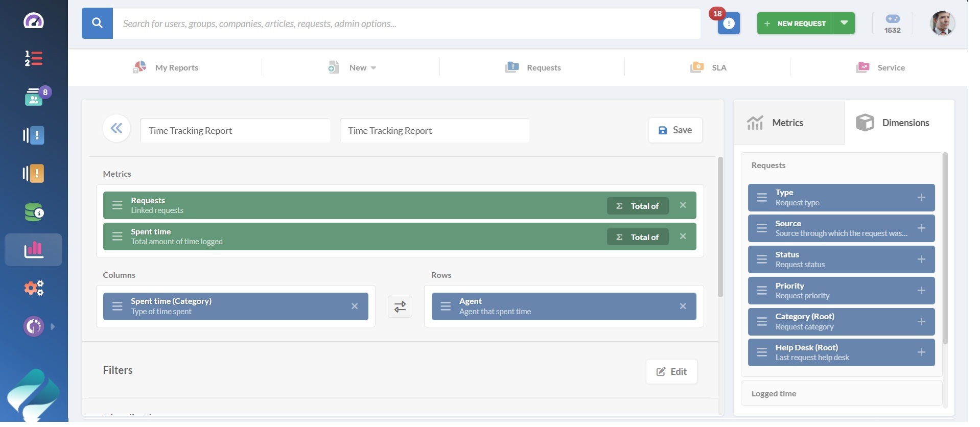Remove the Spent time metric
The height and width of the screenshot is (427, 980).
point(683,236)
